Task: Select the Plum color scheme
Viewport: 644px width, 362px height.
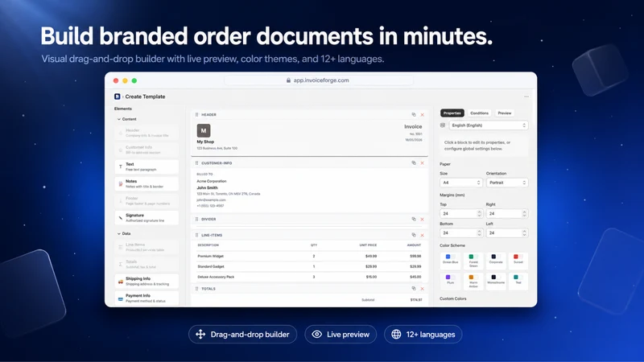Action: (x=450, y=280)
